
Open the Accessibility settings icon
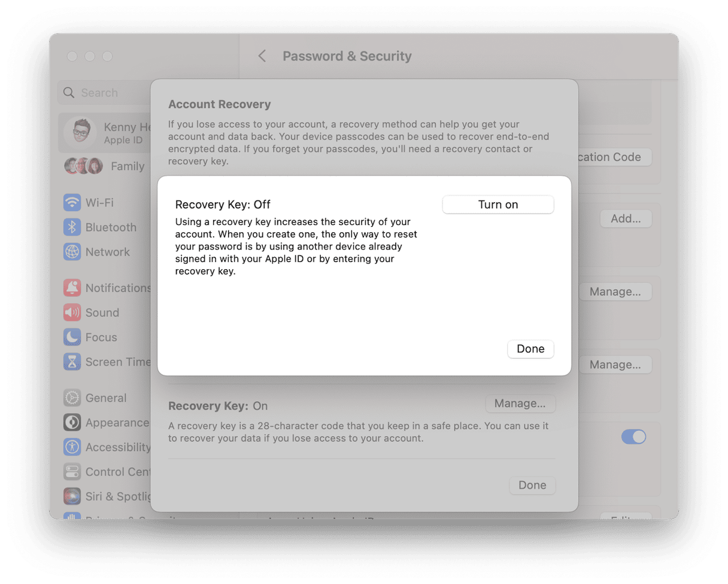(72, 447)
